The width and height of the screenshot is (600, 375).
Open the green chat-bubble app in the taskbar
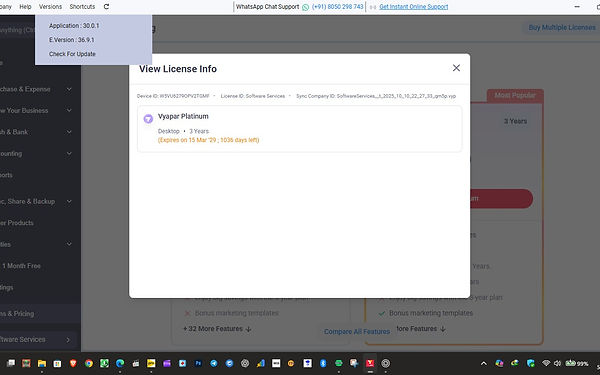[x=339, y=363]
